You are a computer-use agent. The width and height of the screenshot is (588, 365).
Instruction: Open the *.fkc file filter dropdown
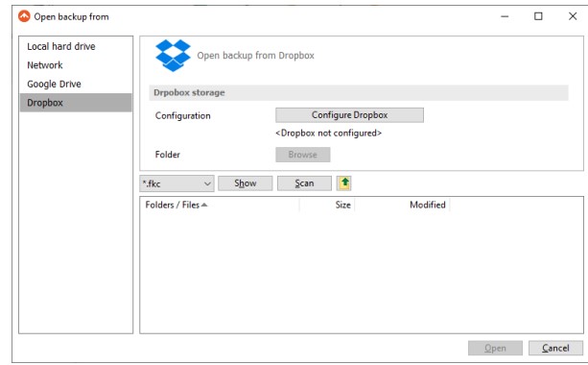pos(176,183)
